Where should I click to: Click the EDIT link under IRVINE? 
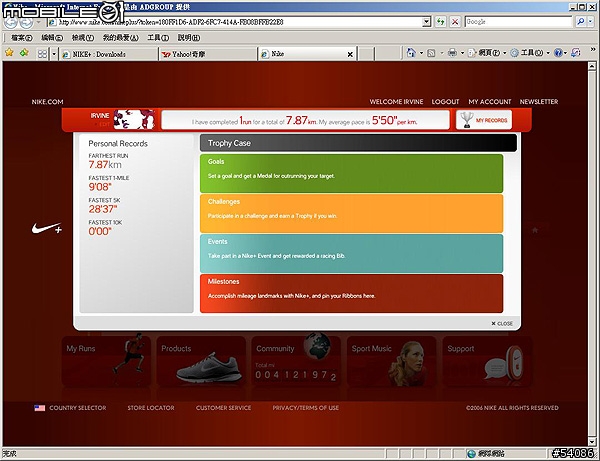[104, 124]
